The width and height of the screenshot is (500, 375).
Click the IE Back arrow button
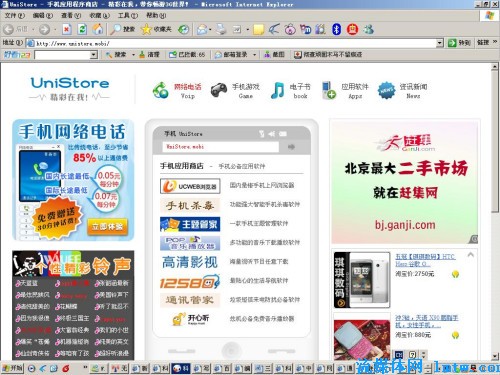[x=8, y=30]
